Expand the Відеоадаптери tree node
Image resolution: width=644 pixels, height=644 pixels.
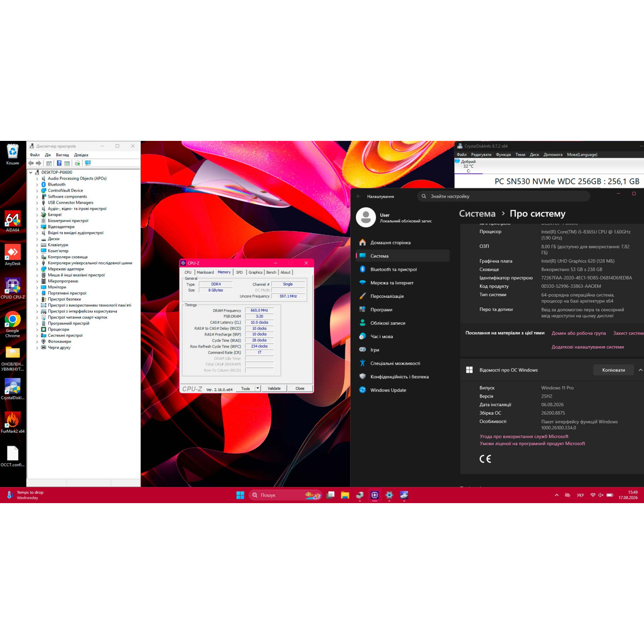(37, 227)
